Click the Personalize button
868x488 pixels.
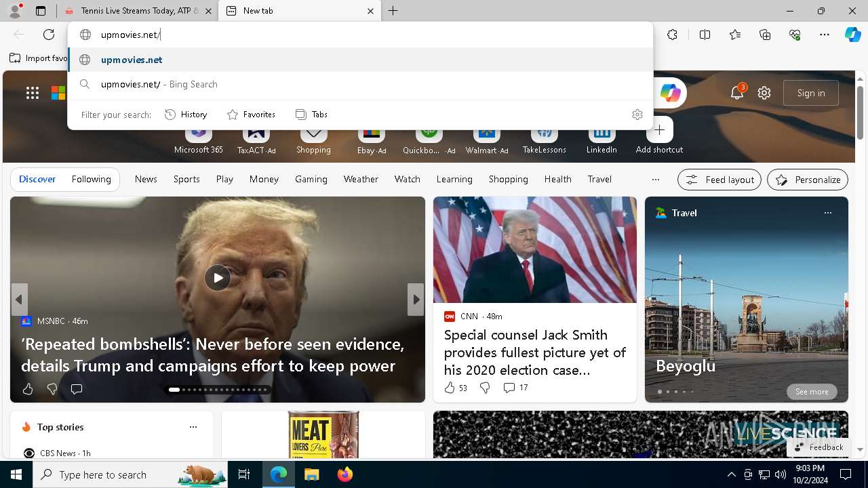tap(808, 180)
